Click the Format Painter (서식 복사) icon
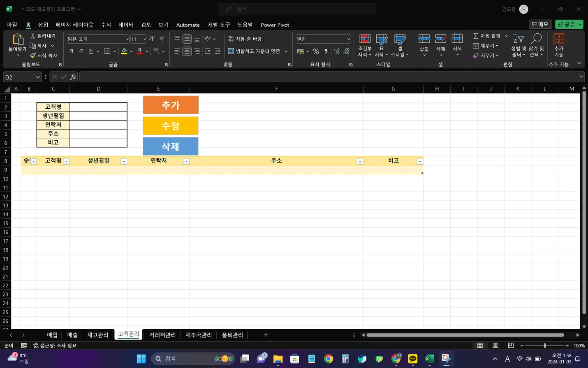Viewport: 588px width, 368px height. (33, 55)
